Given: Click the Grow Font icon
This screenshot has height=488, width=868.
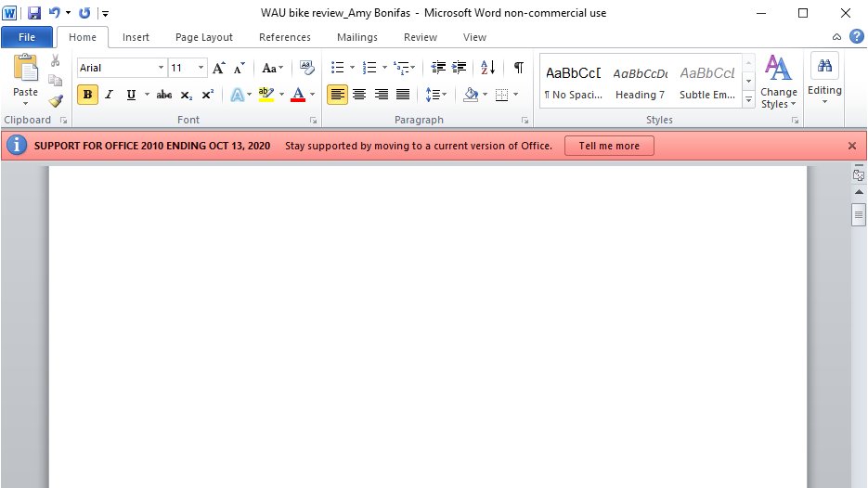Looking at the screenshot, I should [x=219, y=68].
